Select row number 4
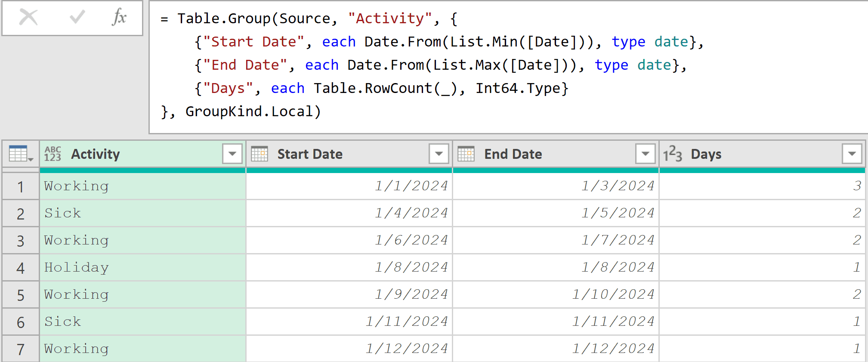The height and width of the screenshot is (362, 868). (x=20, y=268)
